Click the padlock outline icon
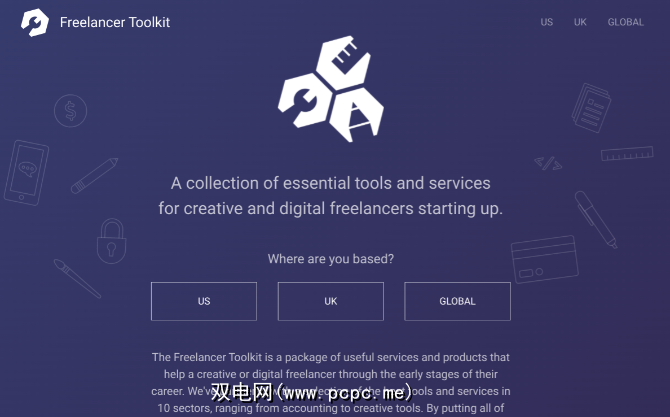The image size is (670, 417). click(x=112, y=241)
